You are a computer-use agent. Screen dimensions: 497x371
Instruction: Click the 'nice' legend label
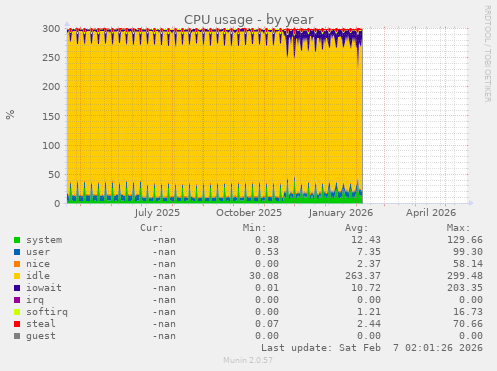(x=38, y=264)
